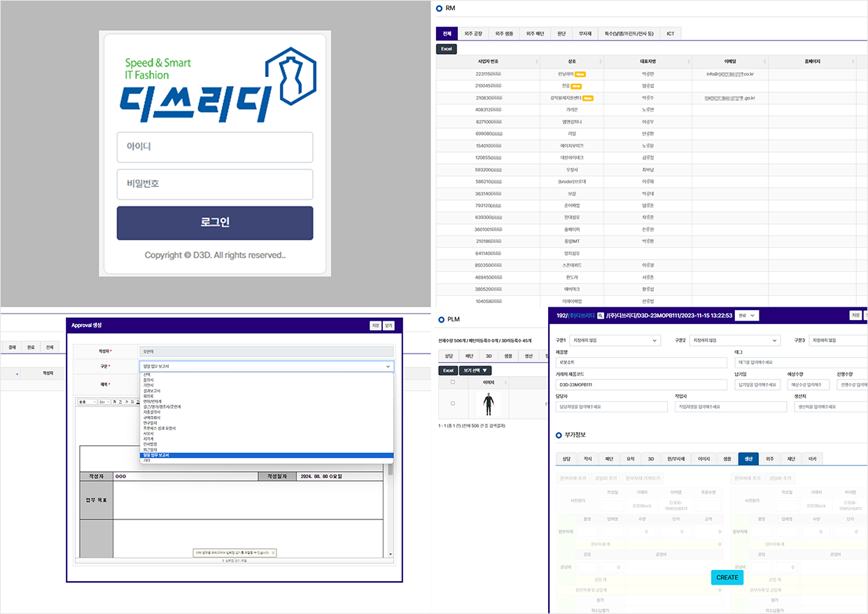Click the scroll-down arrow in the editor
Screen dimensions: 868x614
pos(391,554)
